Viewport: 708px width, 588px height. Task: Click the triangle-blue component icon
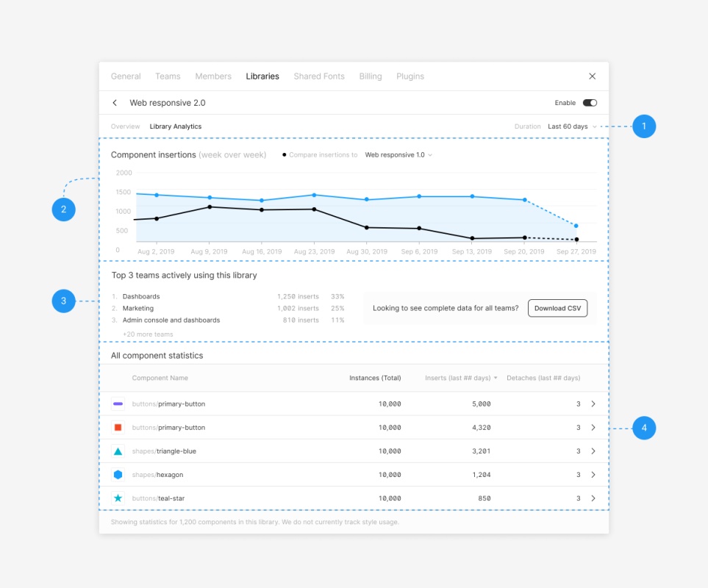pos(118,451)
